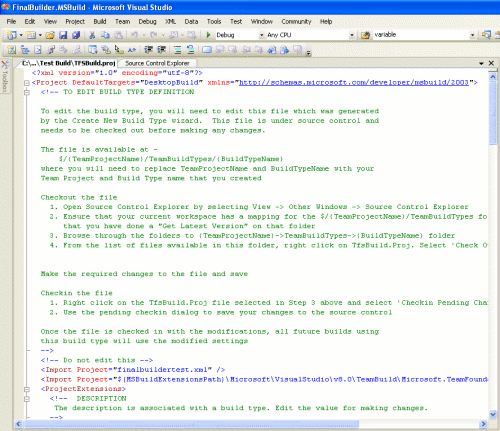Viewport: 500px width, 431px height.
Task: Open the Undo history dropdown arrow
Action: [144, 35]
